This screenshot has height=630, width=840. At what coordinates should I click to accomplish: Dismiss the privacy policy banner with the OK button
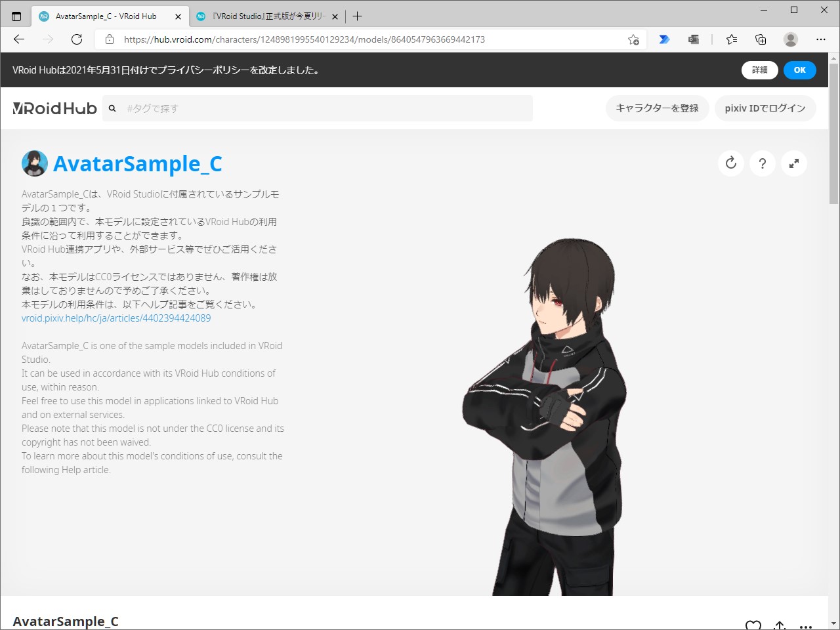[x=799, y=70]
